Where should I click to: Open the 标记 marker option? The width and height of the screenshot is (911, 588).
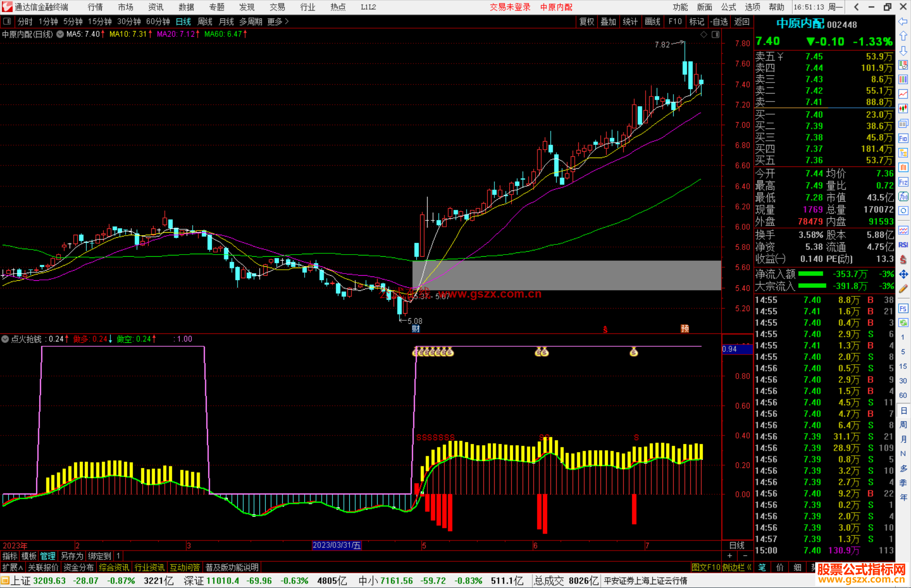tap(697, 21)
